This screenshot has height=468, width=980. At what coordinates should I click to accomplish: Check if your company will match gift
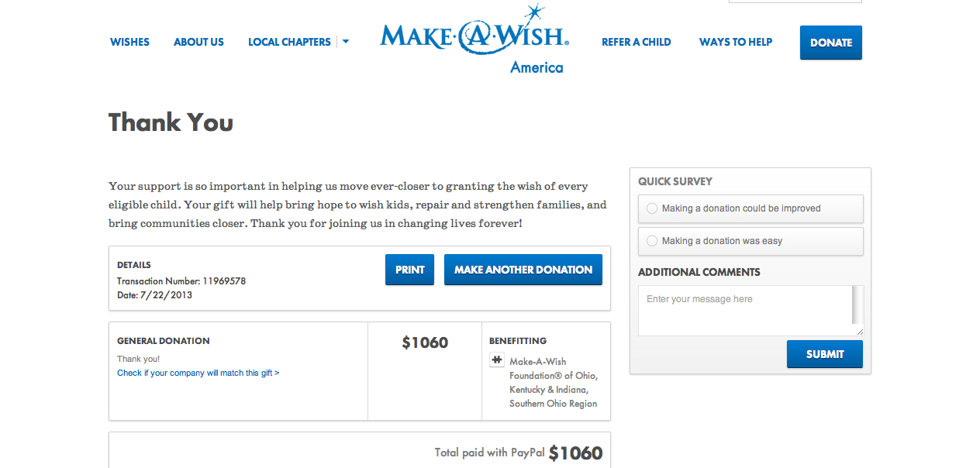point(198,373)
